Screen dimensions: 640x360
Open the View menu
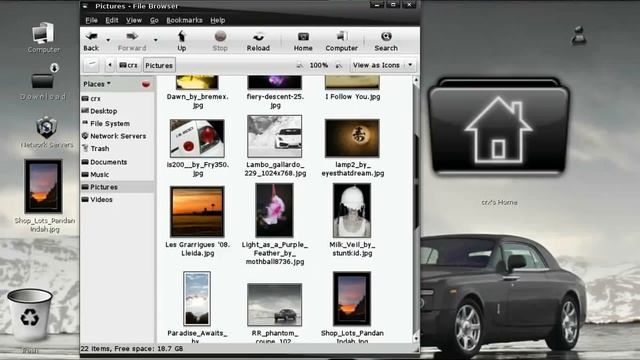point(133,20)
